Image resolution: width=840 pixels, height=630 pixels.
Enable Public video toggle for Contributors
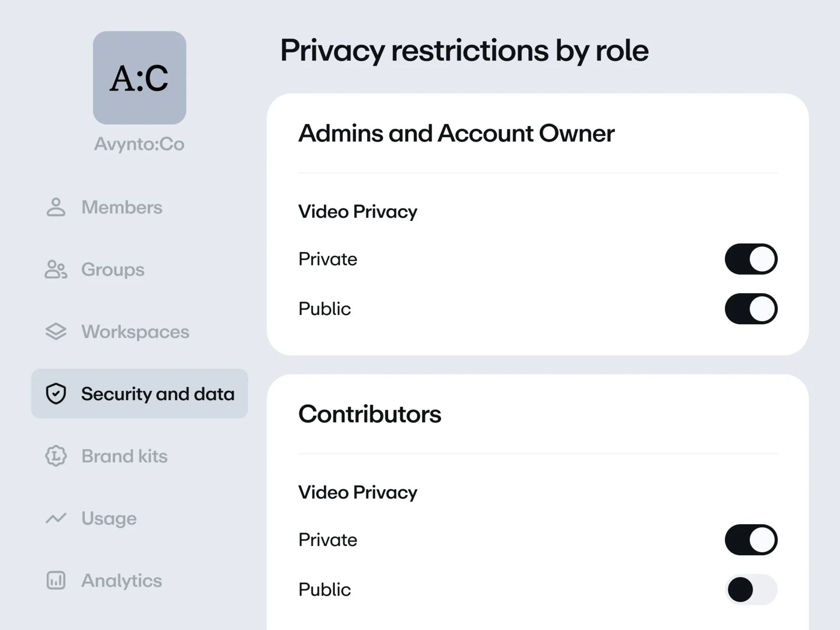[751, 590]
